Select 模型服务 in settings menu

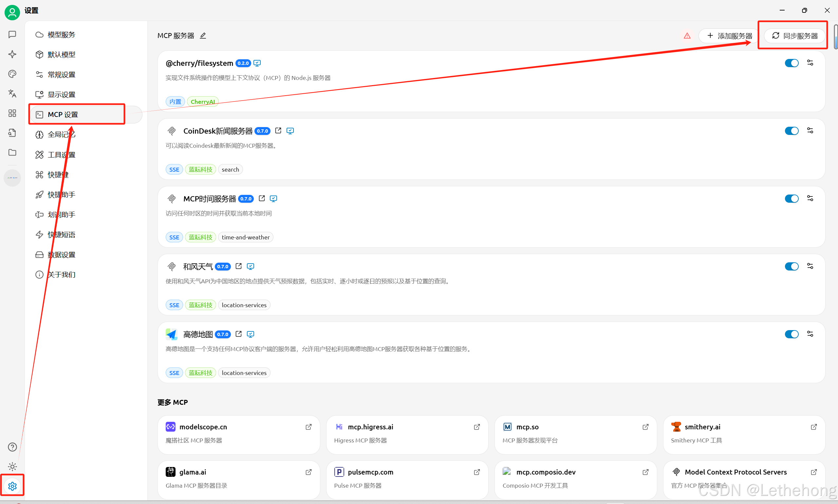coord(86,35)
